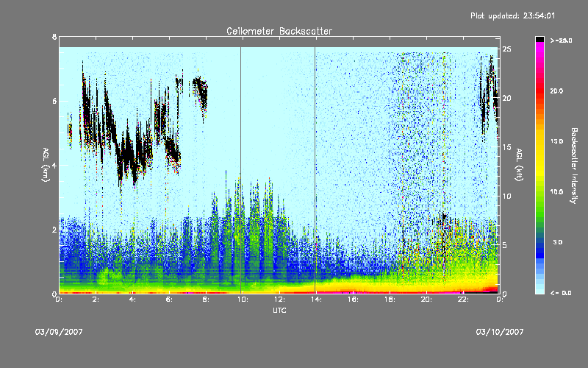Click the black top segment of the colorbar
588x368 pixels.
(x=539, y=39)
